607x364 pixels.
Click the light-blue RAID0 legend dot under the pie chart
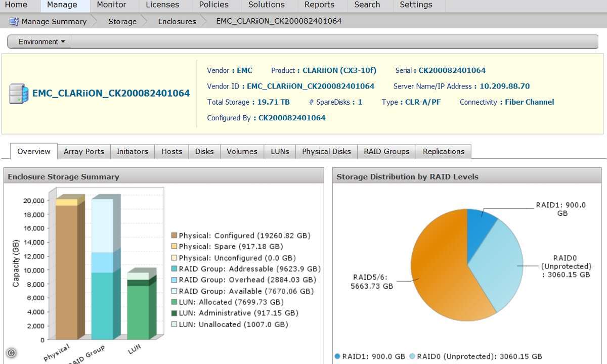(412, 356)
